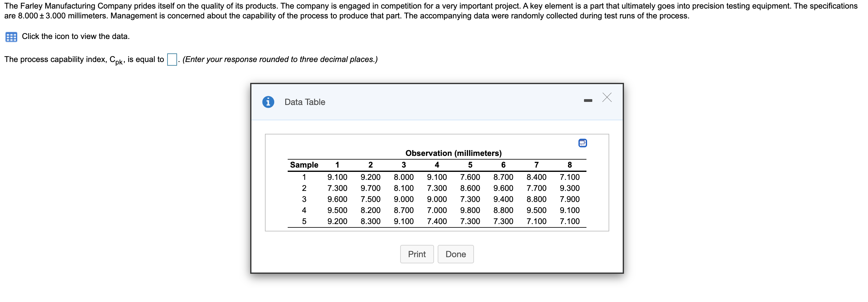
Task: Click the 'Click the icon to view the data' text
Action: pyautogui.click(x=76, y=36)
